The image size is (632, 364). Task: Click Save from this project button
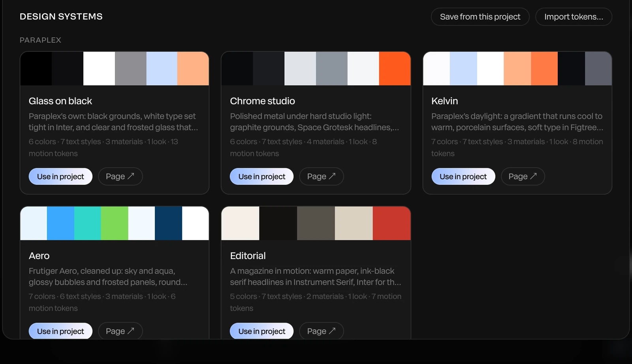click(x=480, y=17)
